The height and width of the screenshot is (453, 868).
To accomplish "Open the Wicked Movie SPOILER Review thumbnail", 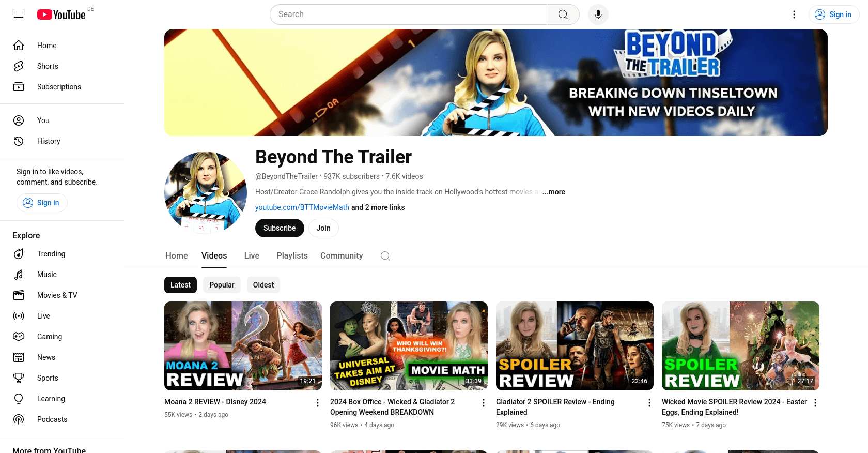I will point(740,345).
